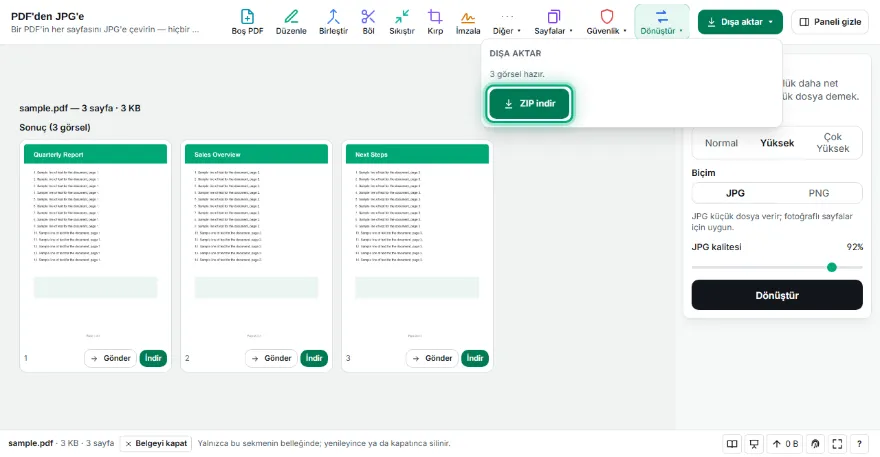This screenshot has width=880, height=457.
Task: Send page 1 image with Gönder
Action: [110, 358]
